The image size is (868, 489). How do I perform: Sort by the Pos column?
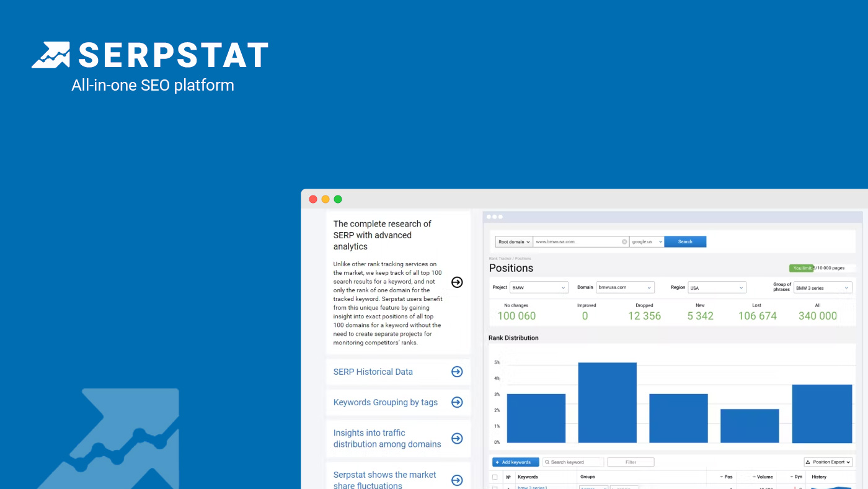(726, 477)
